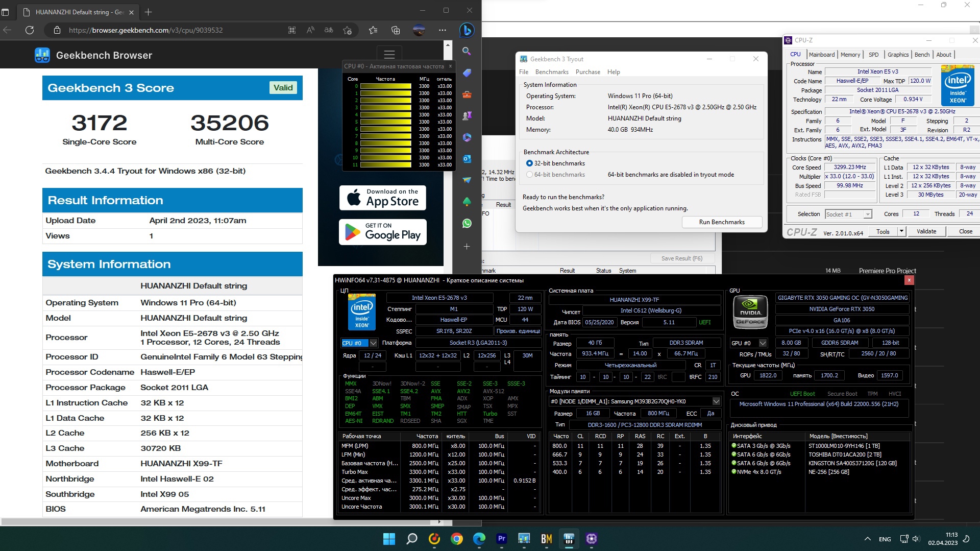Image resolution: width=980 pixels, height=551 pixels.
Task: Close the CPU #0 active clock popup
Action: pos(450,66)
